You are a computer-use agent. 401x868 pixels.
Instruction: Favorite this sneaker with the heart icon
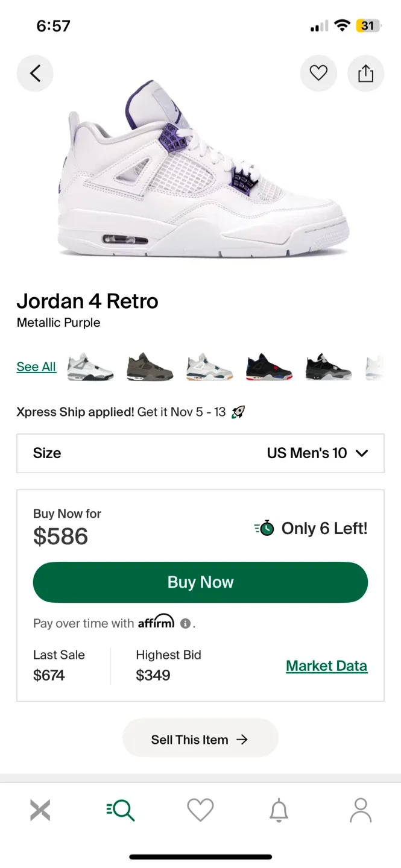click(318, 72)
